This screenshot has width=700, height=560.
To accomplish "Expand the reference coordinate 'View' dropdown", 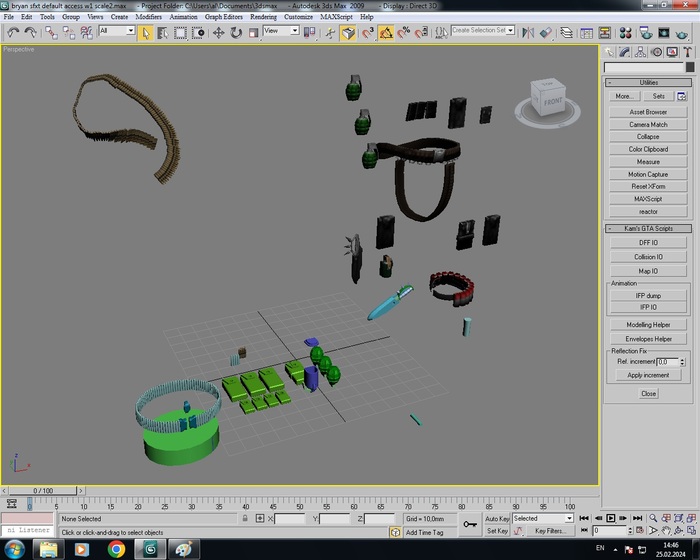I will click(x=279, y=31).
